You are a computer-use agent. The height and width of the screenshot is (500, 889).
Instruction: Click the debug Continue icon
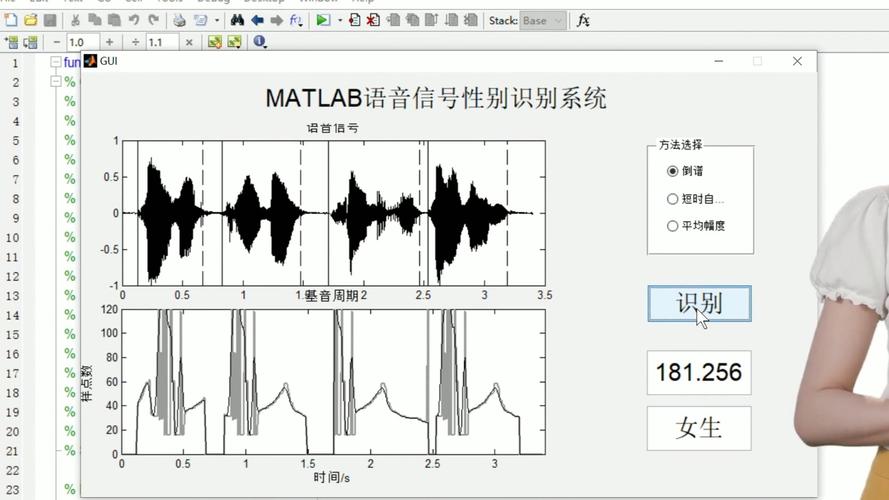(x=451, y=20)
